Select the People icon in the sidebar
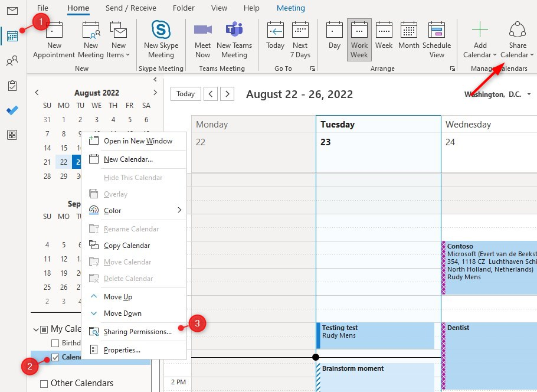Viewport: 537px width, 392px height. coord(13,61)
